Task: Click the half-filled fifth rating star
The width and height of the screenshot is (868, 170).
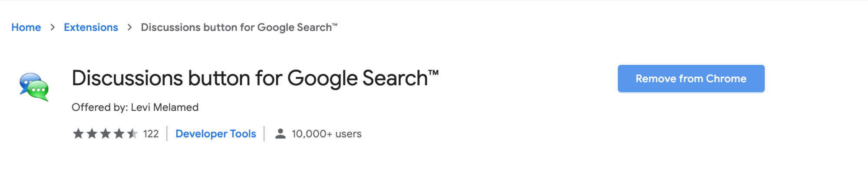Action: click(x=132, y=133)
